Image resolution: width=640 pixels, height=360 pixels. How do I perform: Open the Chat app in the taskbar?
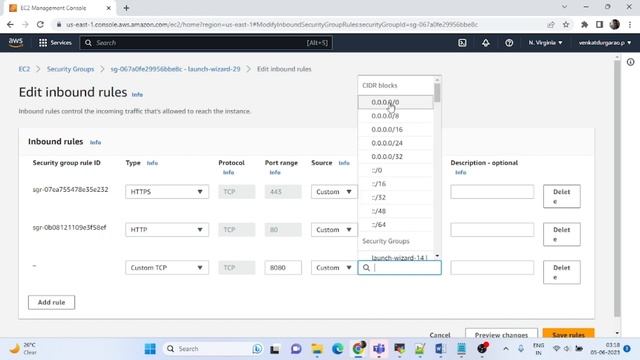pyautogui.click(x=296, y=349)
